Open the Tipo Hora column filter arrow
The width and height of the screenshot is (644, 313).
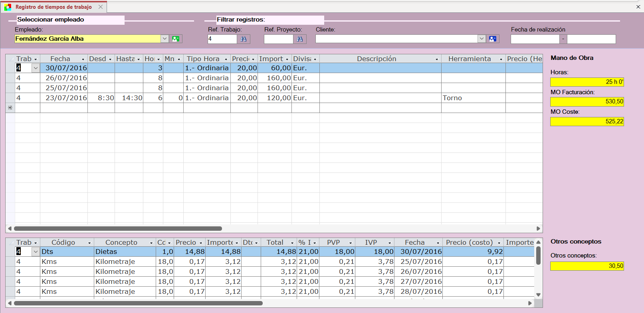(226, 59)
